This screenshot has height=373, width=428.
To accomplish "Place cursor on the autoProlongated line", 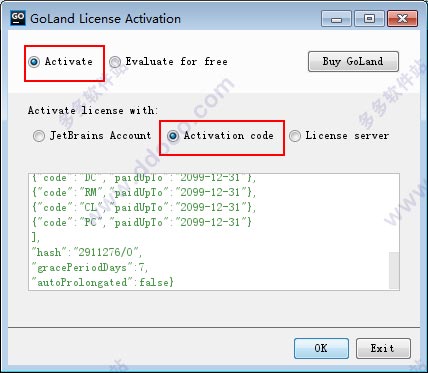I will pyautogui.click(x=103, y=283).
